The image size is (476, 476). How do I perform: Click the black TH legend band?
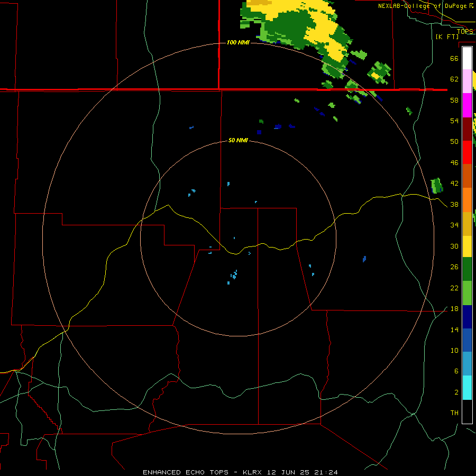point(467,411)
